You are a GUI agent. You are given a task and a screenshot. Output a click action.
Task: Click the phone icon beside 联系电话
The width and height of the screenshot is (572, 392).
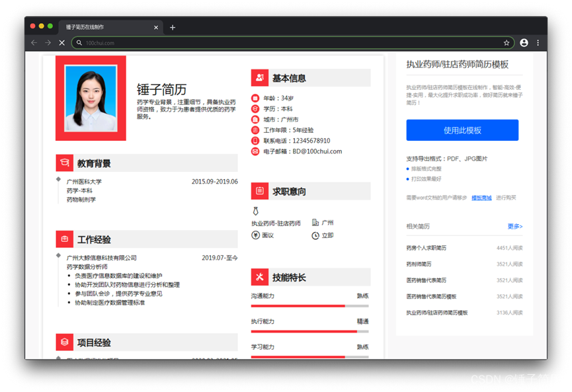point(255,141)
